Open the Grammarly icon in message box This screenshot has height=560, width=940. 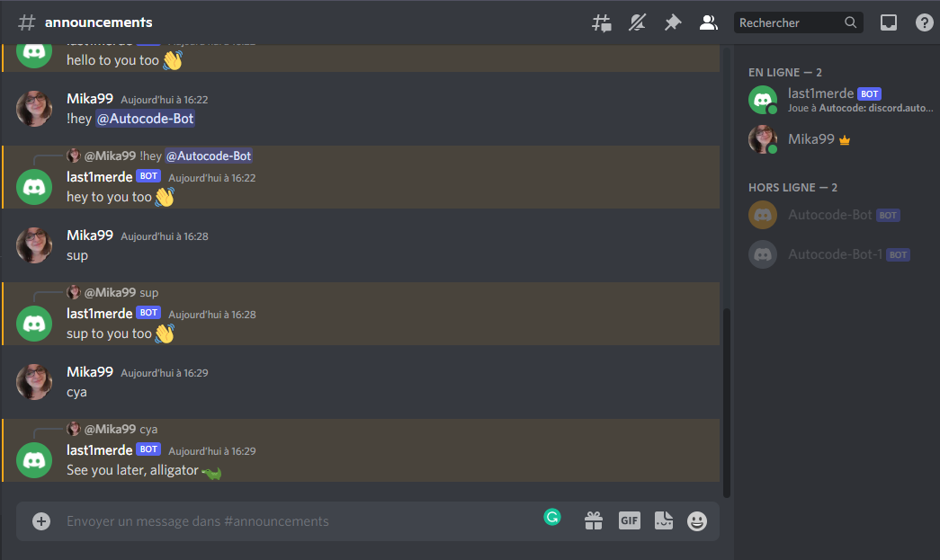coord(552,516)
